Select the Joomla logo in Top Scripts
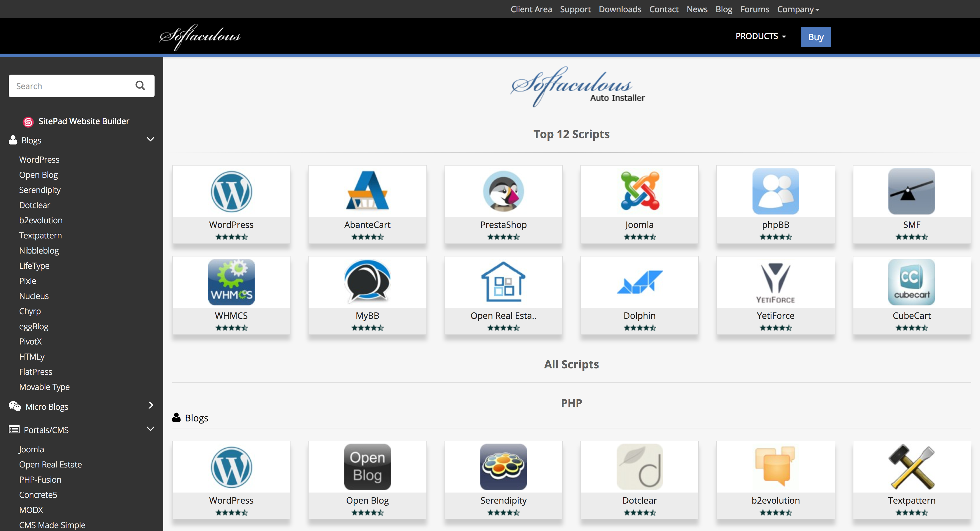Image resolution: width=980 pixels, height=531 pixels. tap(640, 191)
